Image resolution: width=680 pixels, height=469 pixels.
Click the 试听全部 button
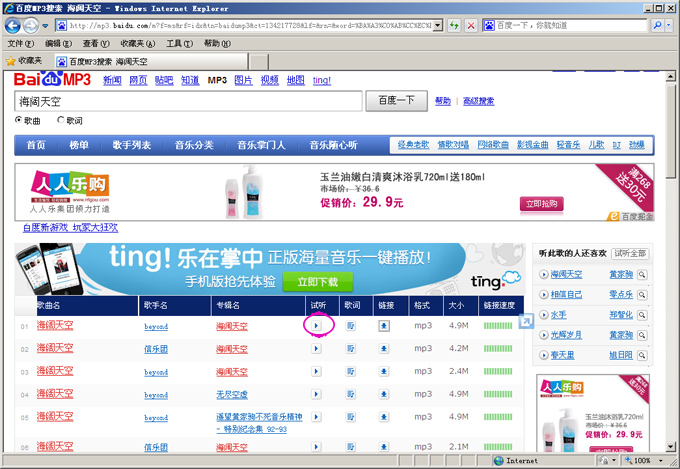(x=630, y=253)
